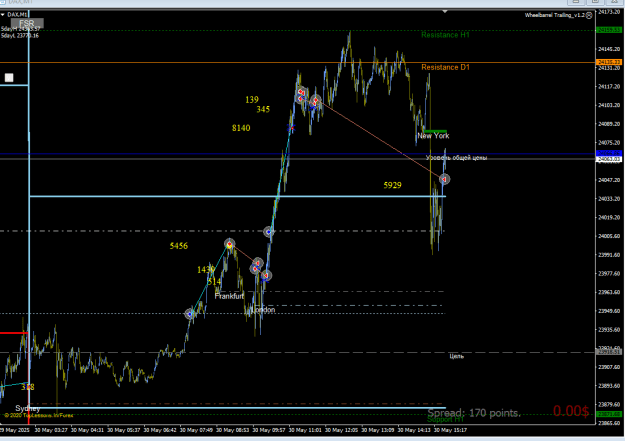625x441 pixels.
Task: Click the circled blue marker at the 07:49 breakout
Action: point(190,314)
